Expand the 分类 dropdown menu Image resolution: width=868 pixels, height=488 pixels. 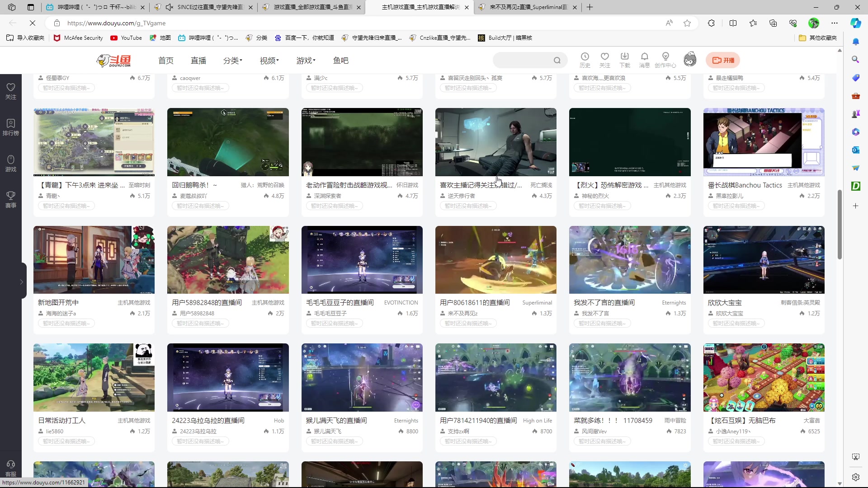pyautogui.click(x=232, y=61)
